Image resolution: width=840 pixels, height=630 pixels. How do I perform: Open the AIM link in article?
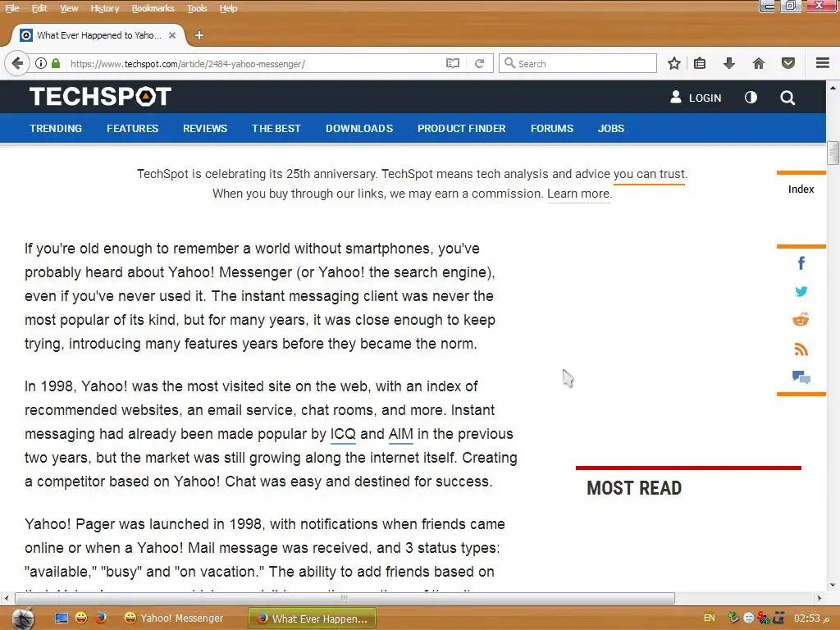pos(400,434)
